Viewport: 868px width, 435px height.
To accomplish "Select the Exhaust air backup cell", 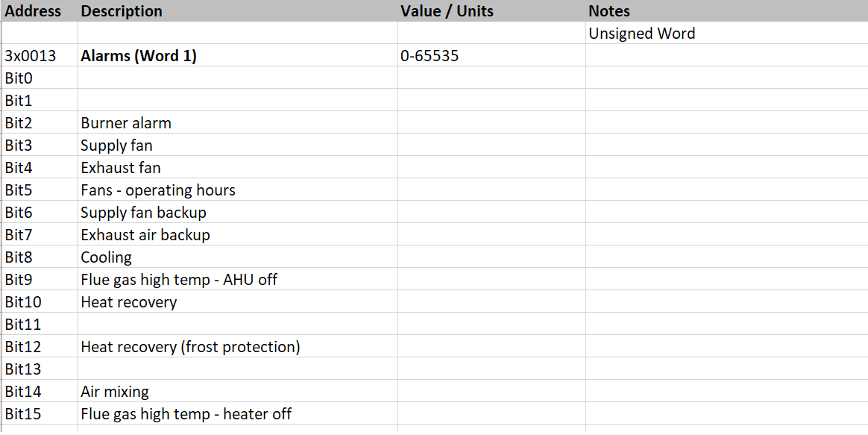I will 145,235.
